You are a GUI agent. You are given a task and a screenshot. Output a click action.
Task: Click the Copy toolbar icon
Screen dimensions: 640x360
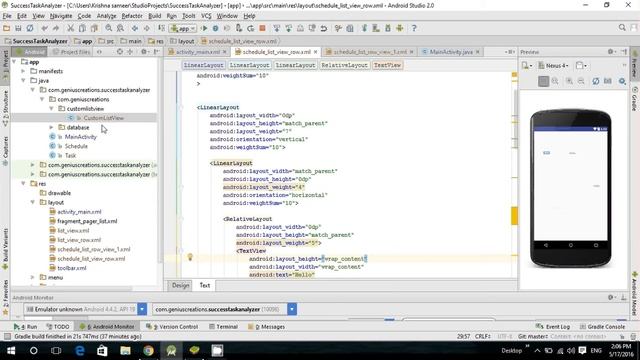82,28
